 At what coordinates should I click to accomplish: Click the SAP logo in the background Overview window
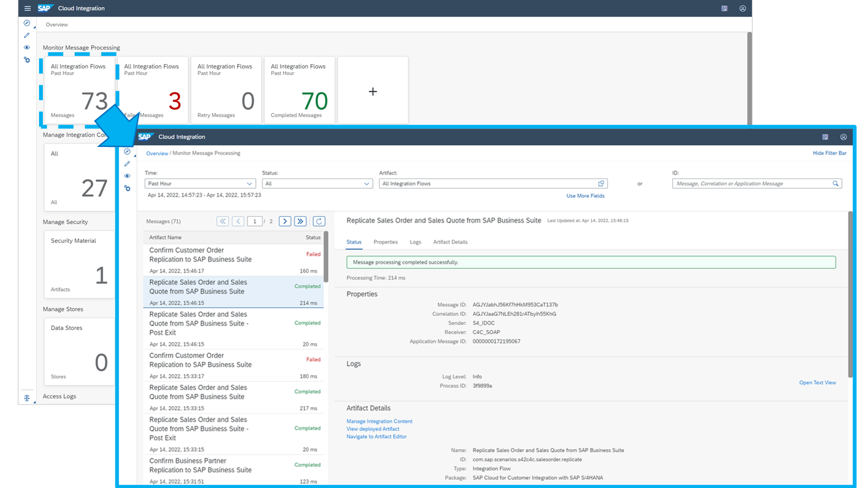44,8
